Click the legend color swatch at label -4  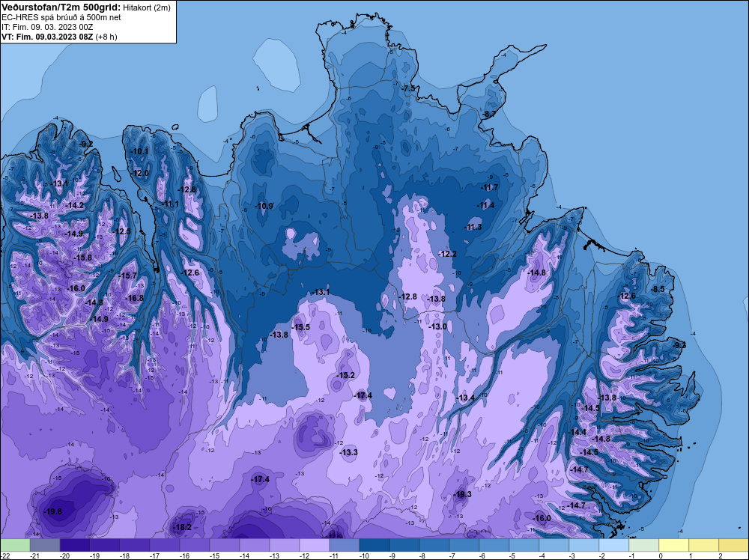coord(554,545)
